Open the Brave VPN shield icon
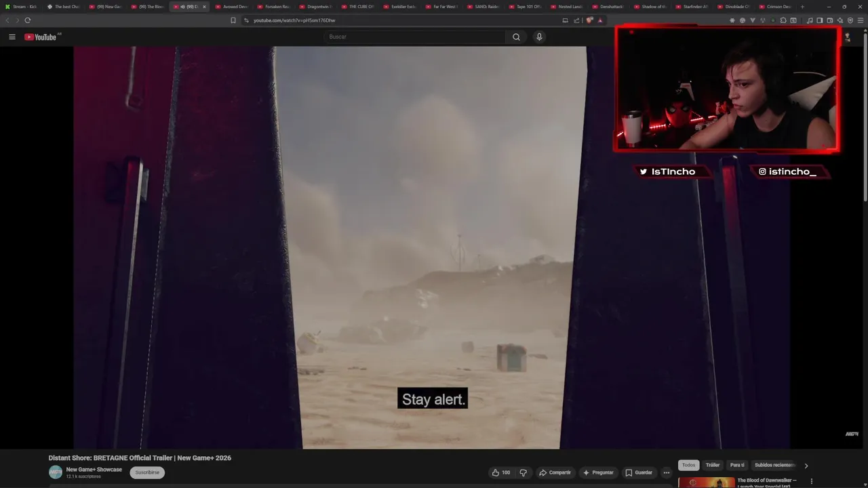 (x=850, y=20)
